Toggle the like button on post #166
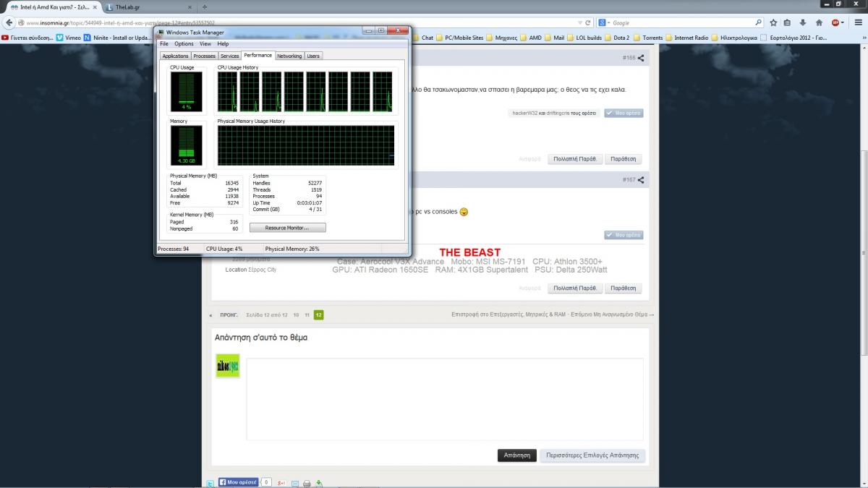Viewport: 868px width, 488px height. click(x=624, y=113)
